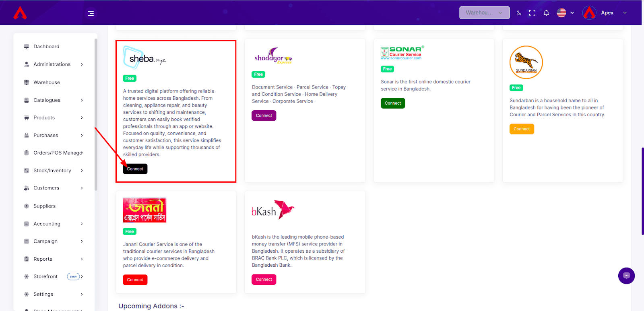Click the sidebar vertical scrollbar
Image resolution: width=644 pixels, height=311 pixels.
[x=96, y=115]
